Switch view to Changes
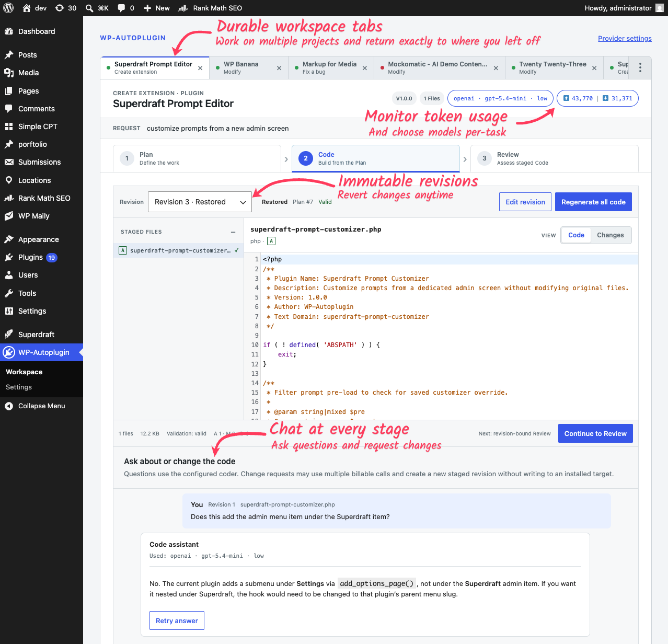 click(611, 235)
